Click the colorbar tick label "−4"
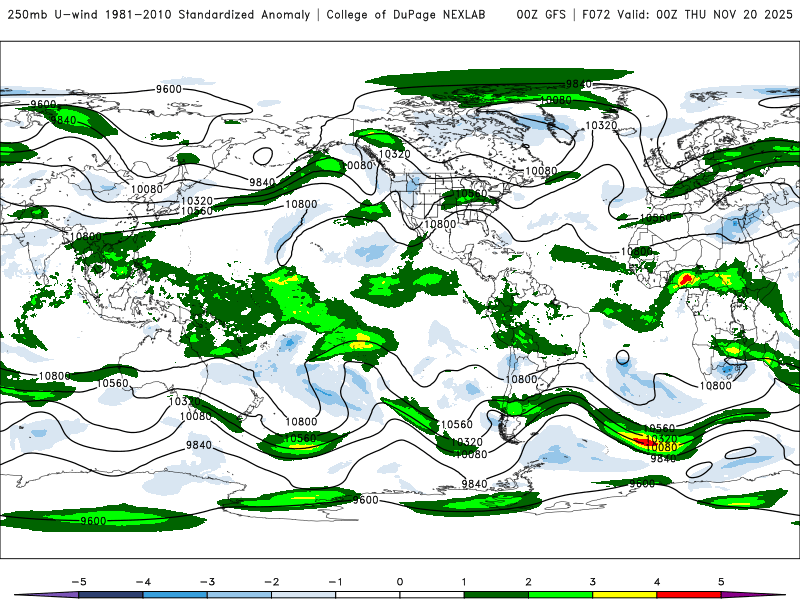Viewport: 800px width, 600px height. point(142,582)
